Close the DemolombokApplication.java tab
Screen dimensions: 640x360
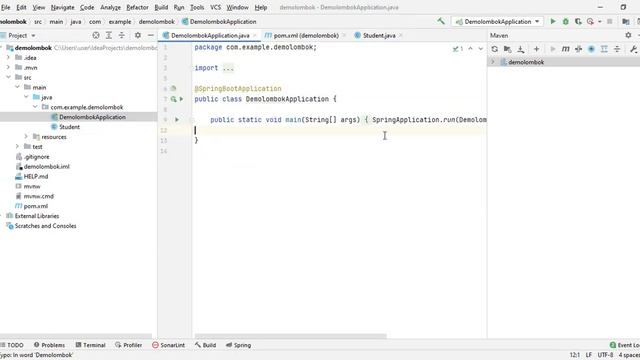tap(255, 36)
